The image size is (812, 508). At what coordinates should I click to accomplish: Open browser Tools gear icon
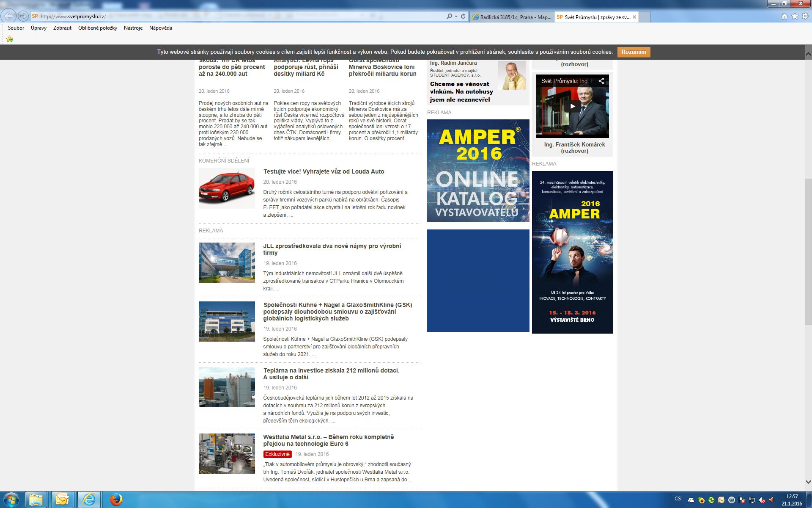805,16
